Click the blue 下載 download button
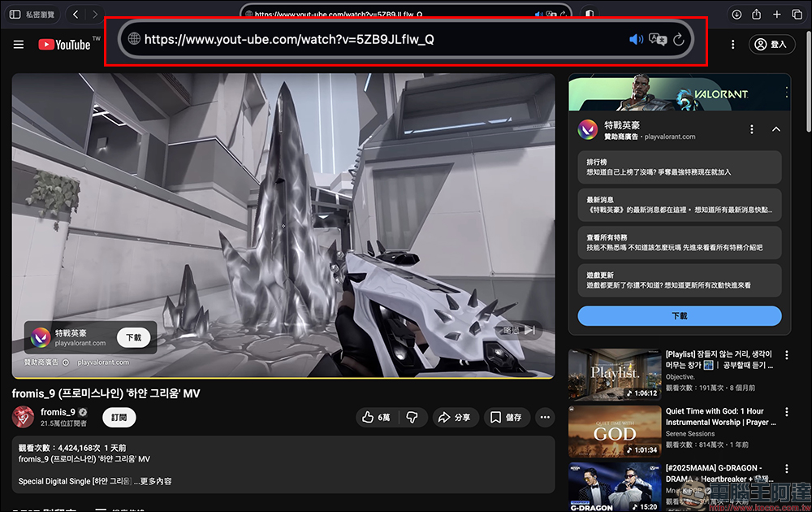 point(680,316)
